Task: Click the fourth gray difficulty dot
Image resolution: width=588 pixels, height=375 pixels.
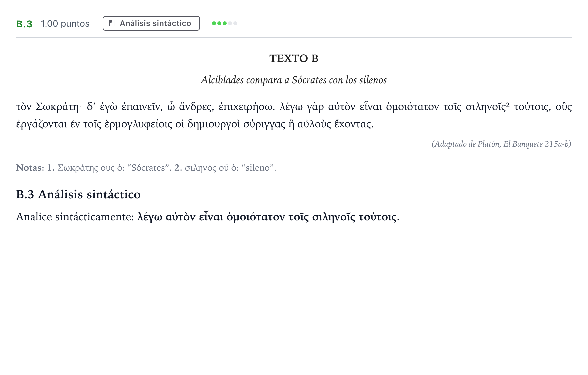Action: point(230,23)
